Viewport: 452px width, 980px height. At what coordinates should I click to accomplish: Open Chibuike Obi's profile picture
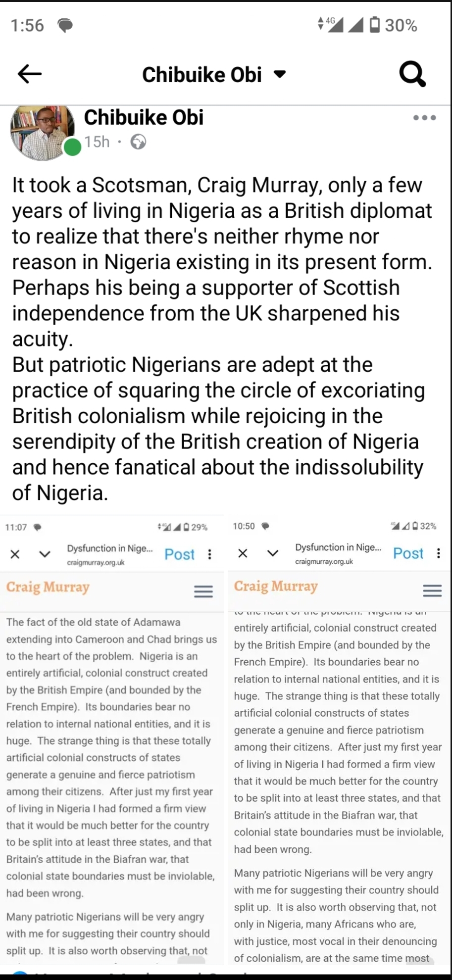(44, 132)
